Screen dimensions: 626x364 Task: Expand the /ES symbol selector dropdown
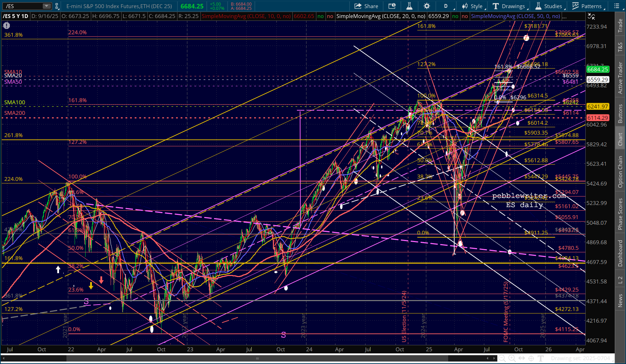pyautogui.click(x=47, y=6)
